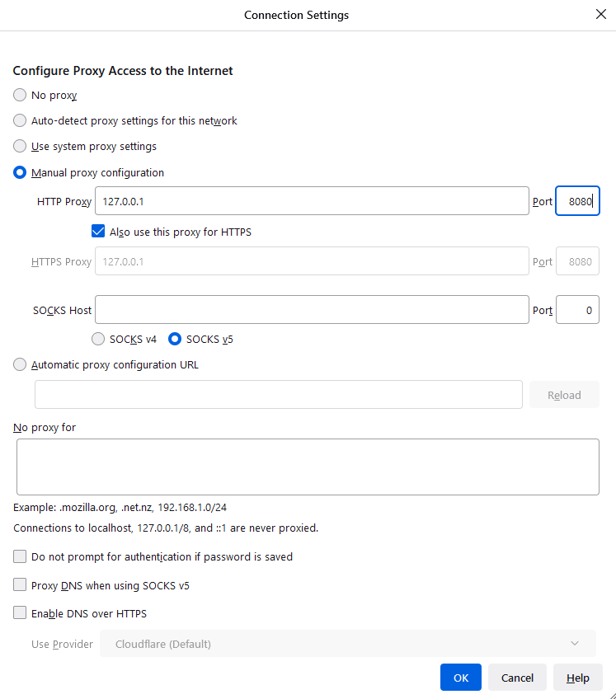Click the SOCKS Port field
The width and height of the screenshot is (616, 699).
(577, 310)
